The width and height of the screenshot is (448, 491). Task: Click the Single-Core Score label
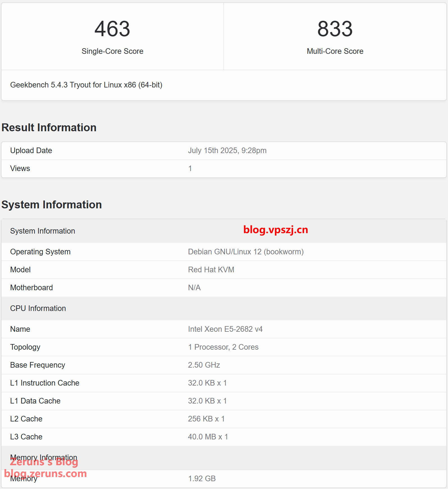[112, 51]
